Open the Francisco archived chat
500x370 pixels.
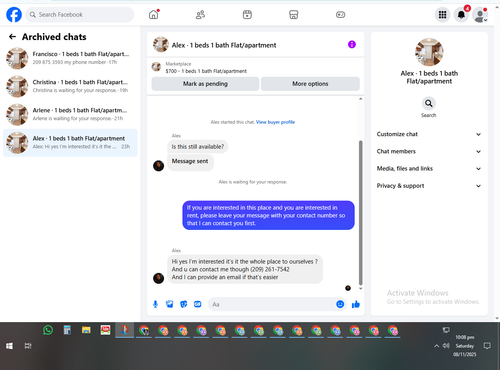(70, 58)
